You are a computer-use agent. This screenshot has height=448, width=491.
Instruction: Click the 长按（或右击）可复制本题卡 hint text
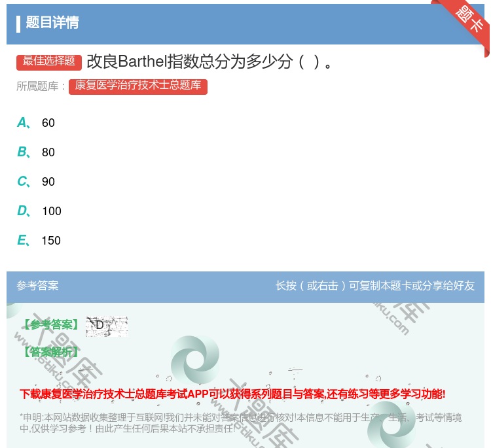point(375,286)
